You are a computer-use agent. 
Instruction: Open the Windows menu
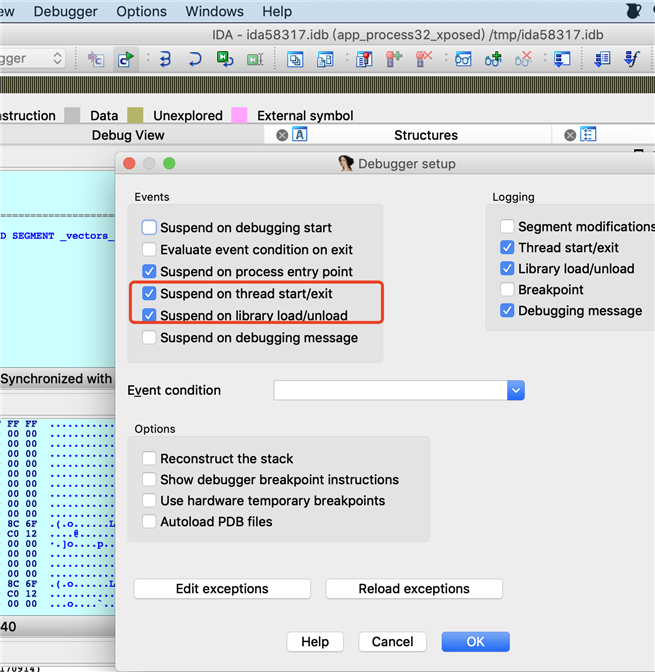[x=214, y=11]
